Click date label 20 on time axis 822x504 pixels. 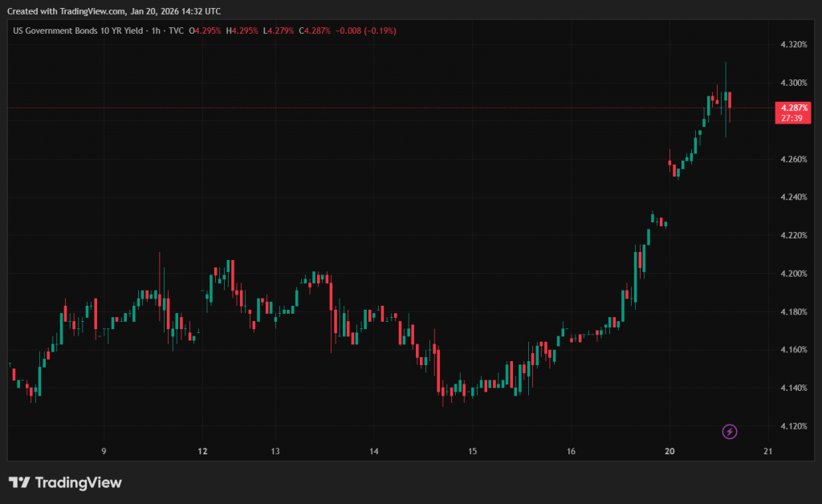click(x=670, y=452)
